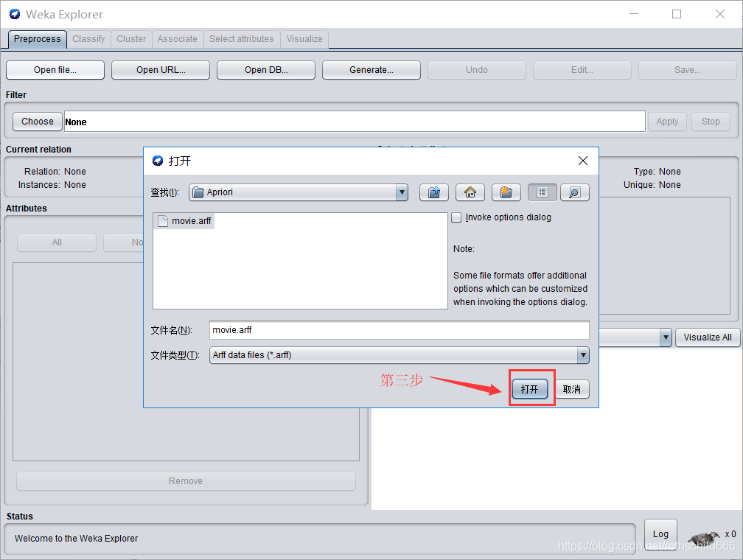Click the filter None text field
Viewport: 743px width, 560px height.
coord(355,122)
